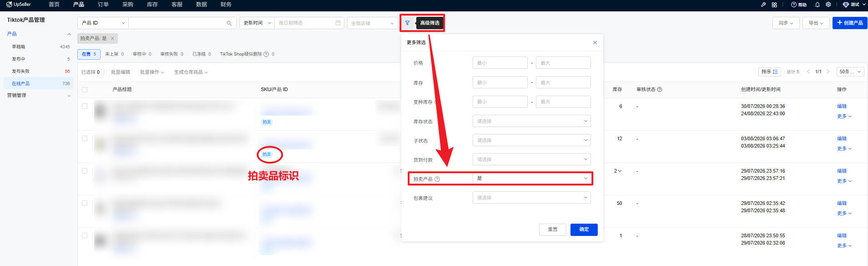The width and height of the screenshot is (868, 266).
Task: Open the notifications bell
Action: [818, 5]
